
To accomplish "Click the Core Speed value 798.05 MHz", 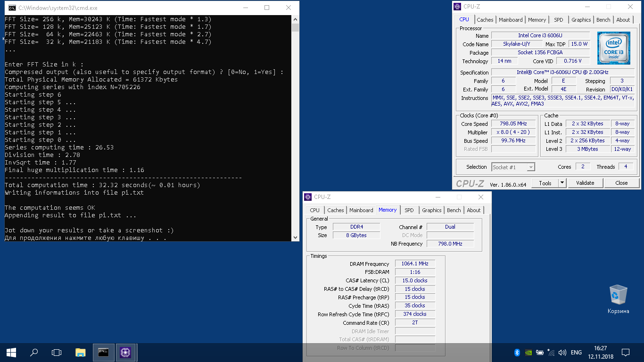I will (513, 123).
